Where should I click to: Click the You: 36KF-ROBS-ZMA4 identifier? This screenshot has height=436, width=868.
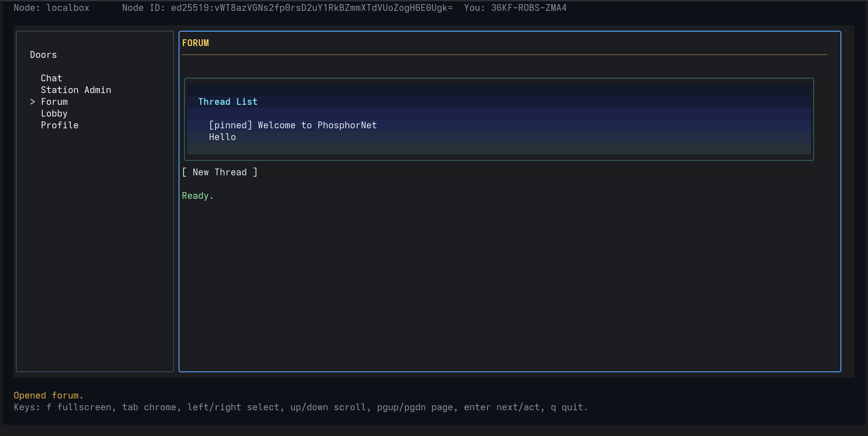[515, 8]
